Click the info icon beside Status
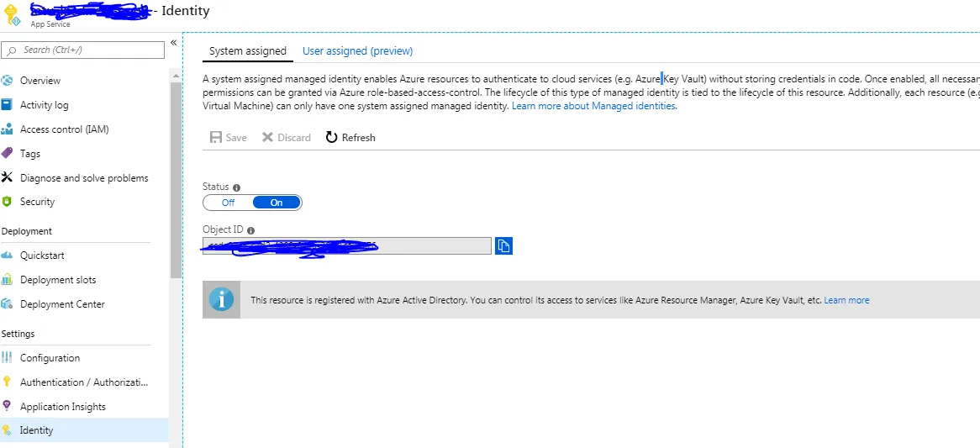The image size is (980, 448). [x=236, y=187]
